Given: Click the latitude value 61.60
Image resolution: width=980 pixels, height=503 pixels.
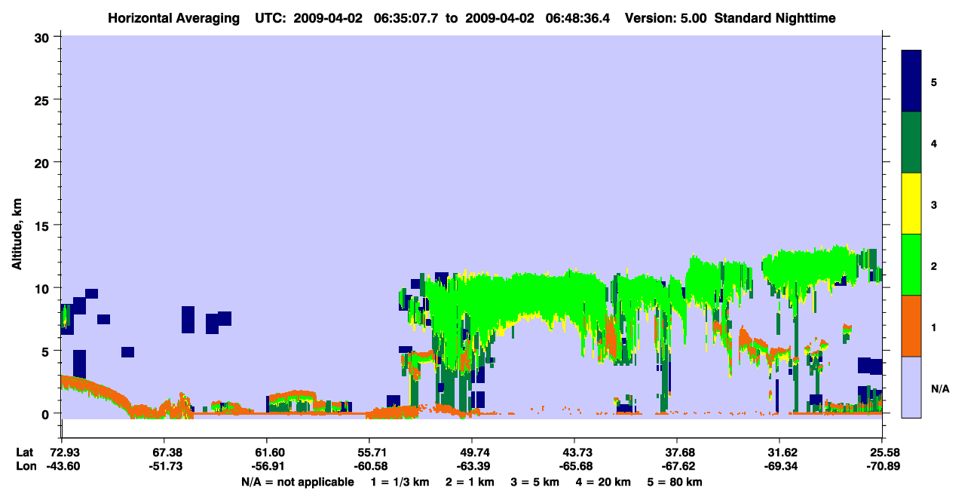Looking at the screenshot, I should (x=266, y=452).
